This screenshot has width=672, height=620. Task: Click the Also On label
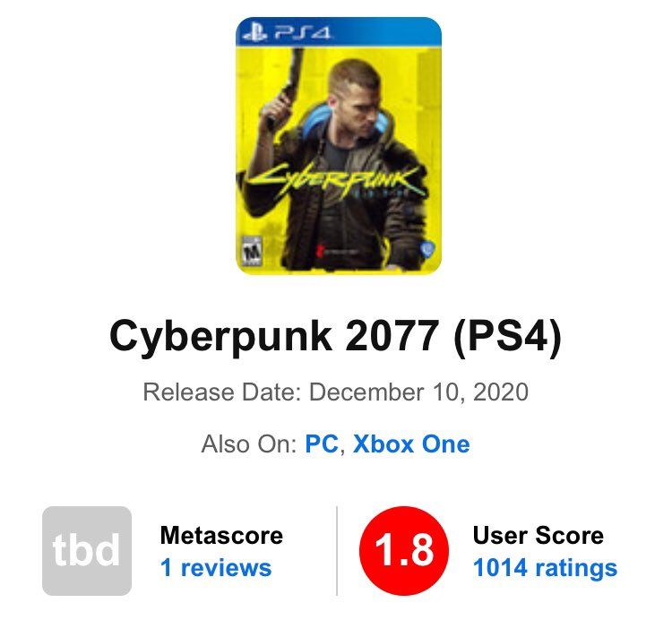point(249,443)
